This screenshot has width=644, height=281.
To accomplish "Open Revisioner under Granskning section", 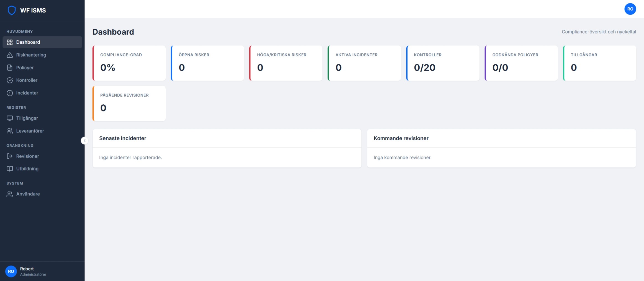I will tap(27, 156).
